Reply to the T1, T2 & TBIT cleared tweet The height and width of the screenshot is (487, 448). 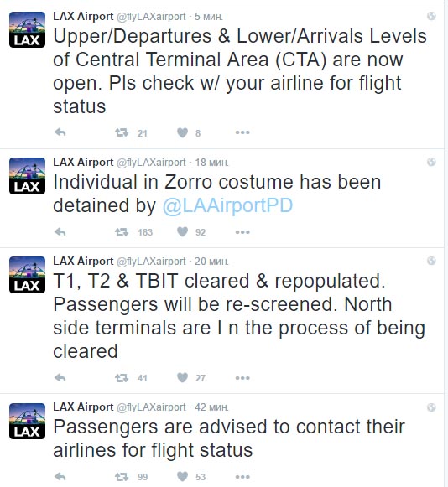pyautogui.click(x=60, y=378)
